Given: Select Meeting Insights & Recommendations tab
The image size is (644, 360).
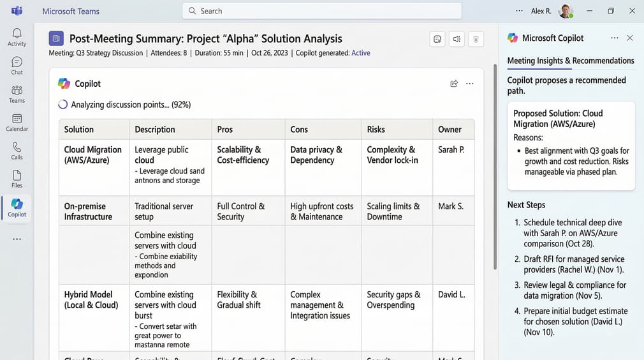Looking at the screenshot, I should coord(570,61).
